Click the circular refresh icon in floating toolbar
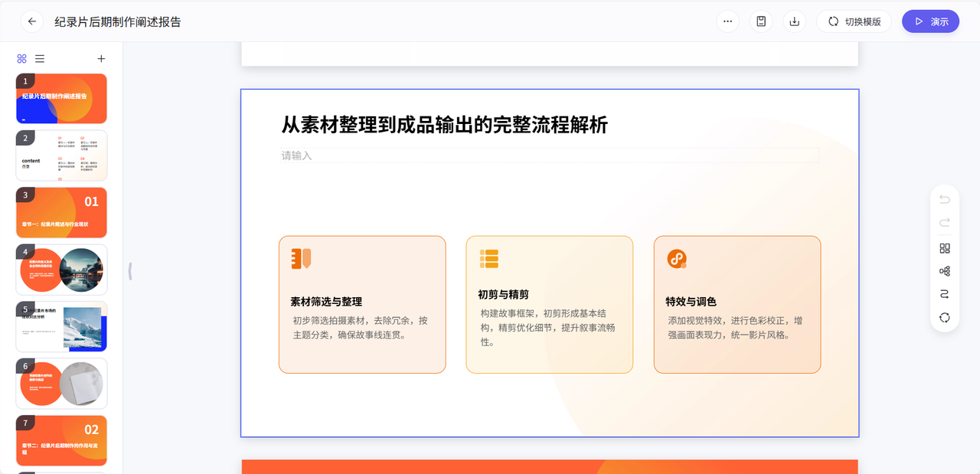Screen dimensions: 980x474 (945, 318)
